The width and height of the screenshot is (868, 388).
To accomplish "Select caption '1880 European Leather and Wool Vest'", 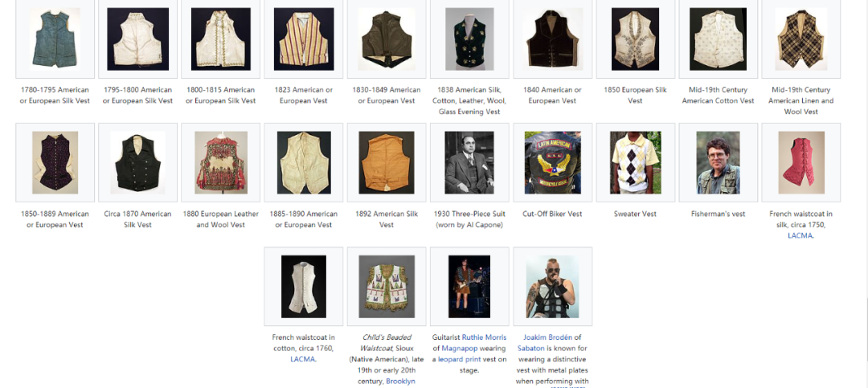I will point(221,219).
